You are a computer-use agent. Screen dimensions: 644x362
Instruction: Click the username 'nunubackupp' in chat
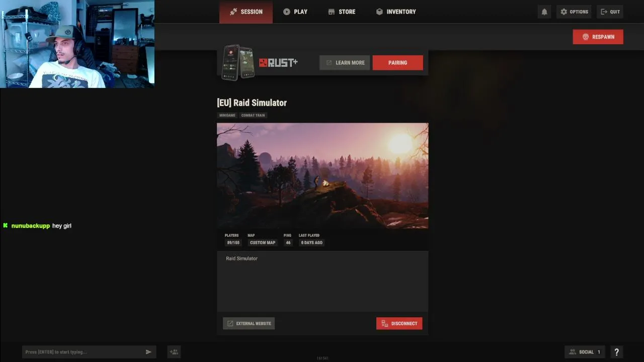pyautogui.click(x=31, y=226)
